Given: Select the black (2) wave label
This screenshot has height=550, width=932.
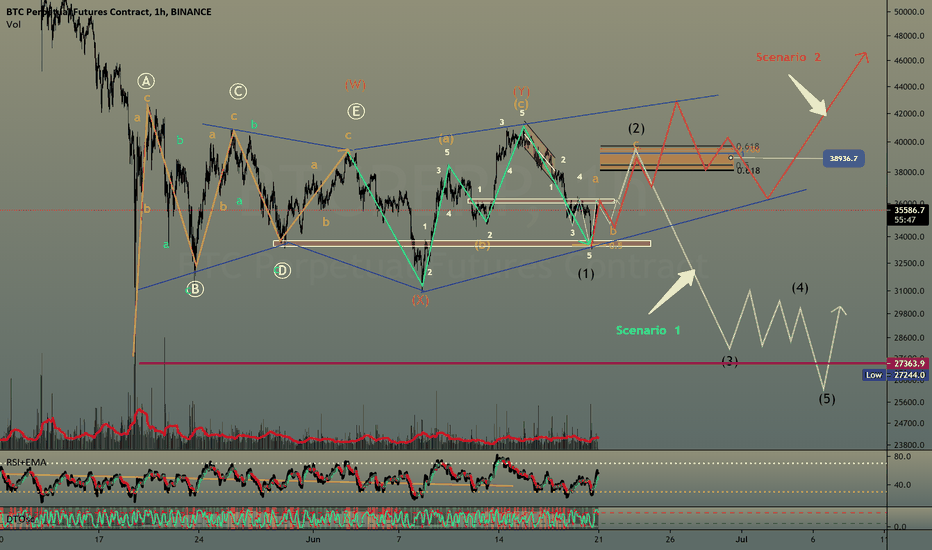Looking at the screenshot, I should [x=636, y=128].
